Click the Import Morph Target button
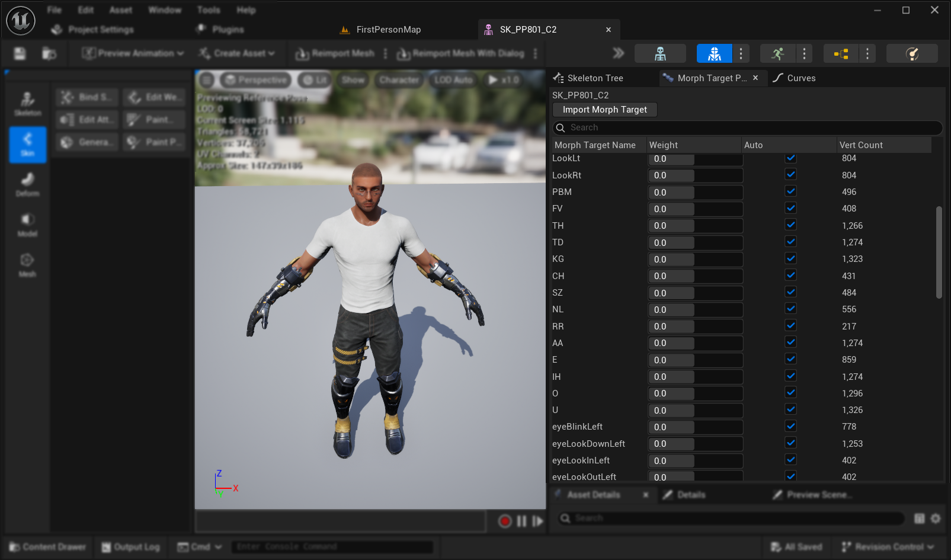Screen dimensions: 951x560 click(604, 109)
